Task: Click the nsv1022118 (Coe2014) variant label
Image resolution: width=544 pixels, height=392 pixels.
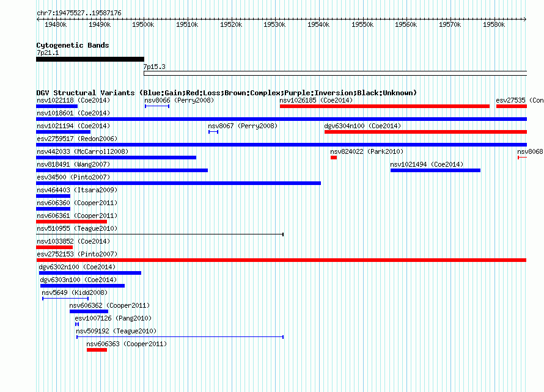Action: 73,100
